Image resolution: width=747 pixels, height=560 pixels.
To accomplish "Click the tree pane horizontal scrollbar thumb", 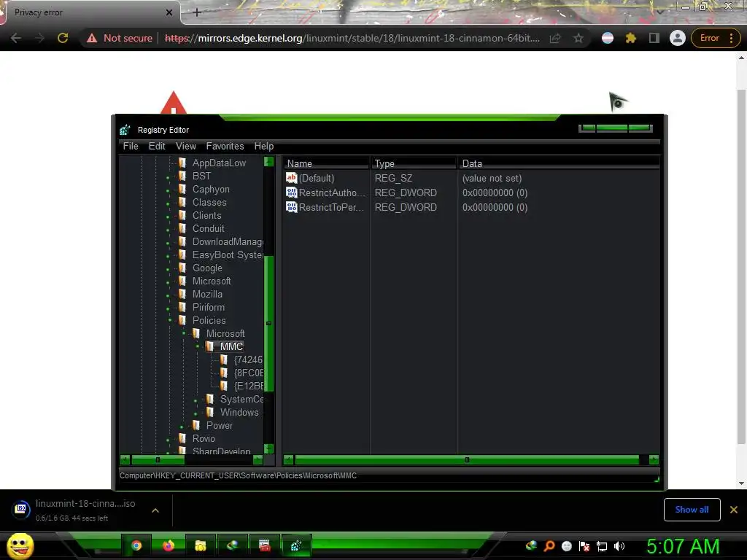I will 158,459.
